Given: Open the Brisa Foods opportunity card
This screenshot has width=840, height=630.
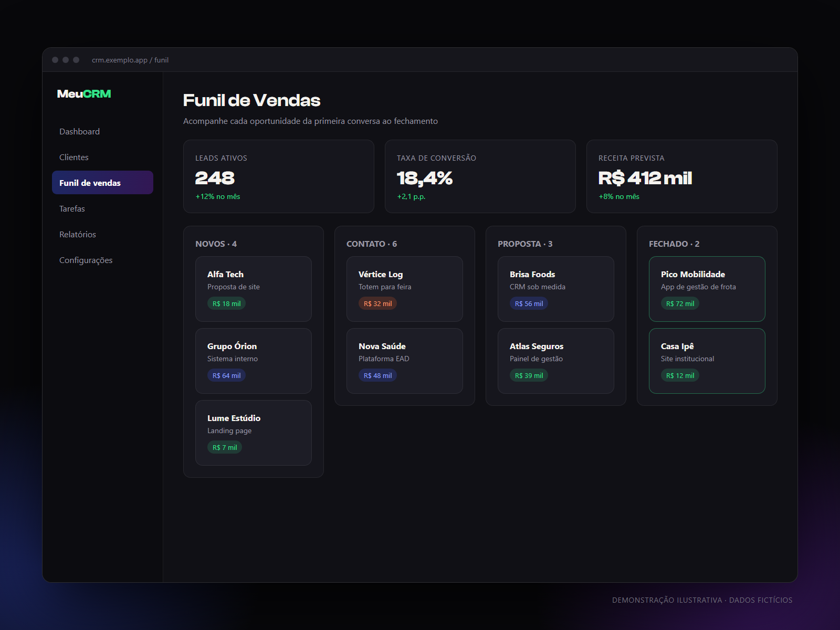Looking at the screenshot, I should click(556, 289).
